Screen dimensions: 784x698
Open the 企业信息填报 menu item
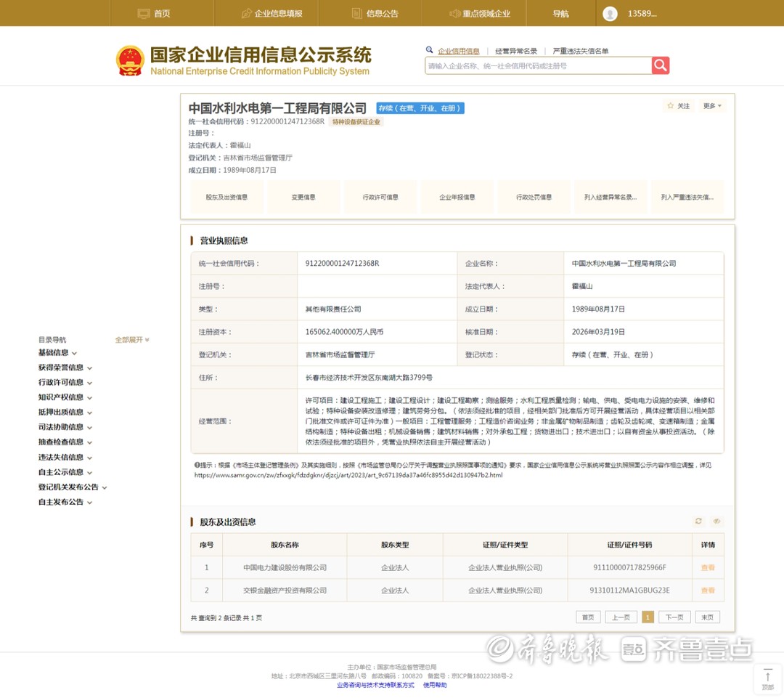click(272, 14)
